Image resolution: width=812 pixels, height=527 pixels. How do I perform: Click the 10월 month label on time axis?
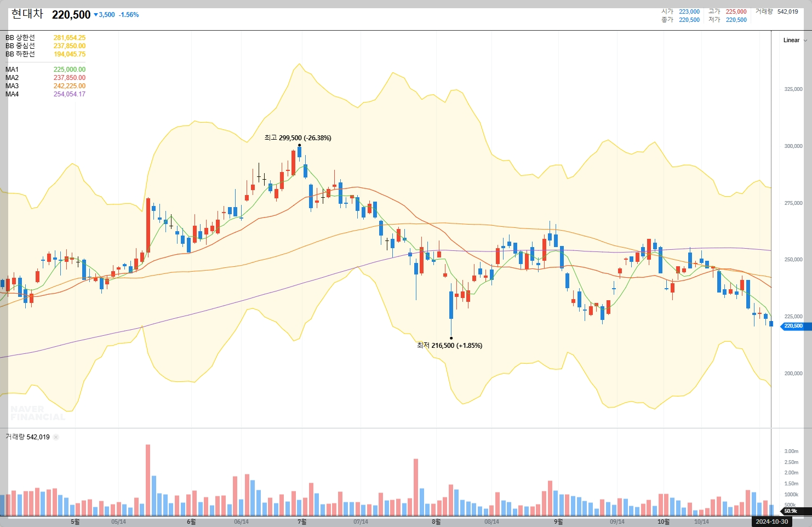[x=663, y=522]
